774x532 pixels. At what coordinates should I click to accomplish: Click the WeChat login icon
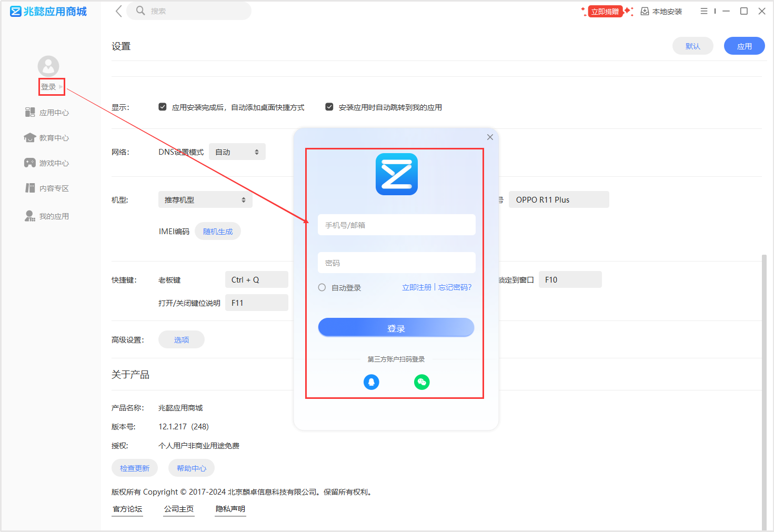click(x=421, y=382)
